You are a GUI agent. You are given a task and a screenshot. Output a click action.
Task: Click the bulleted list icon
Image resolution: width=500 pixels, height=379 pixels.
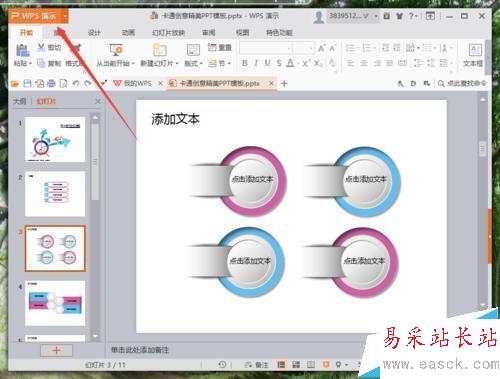tap(350, 48)
